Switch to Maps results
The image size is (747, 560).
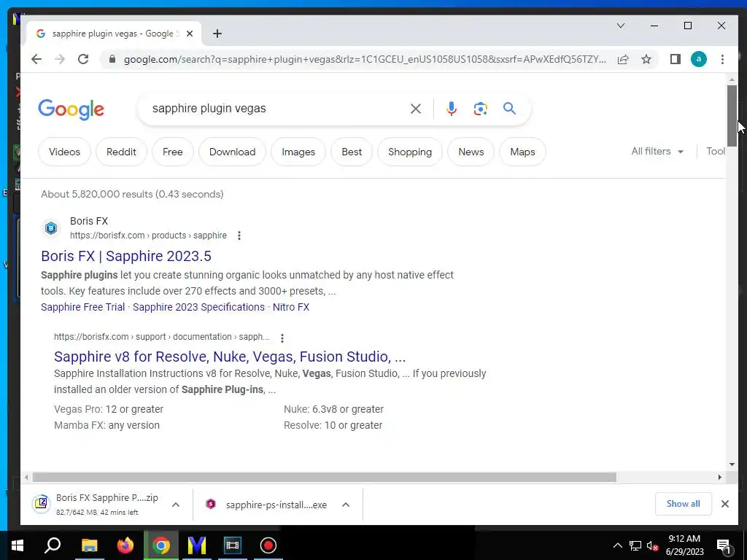[522, 152]
